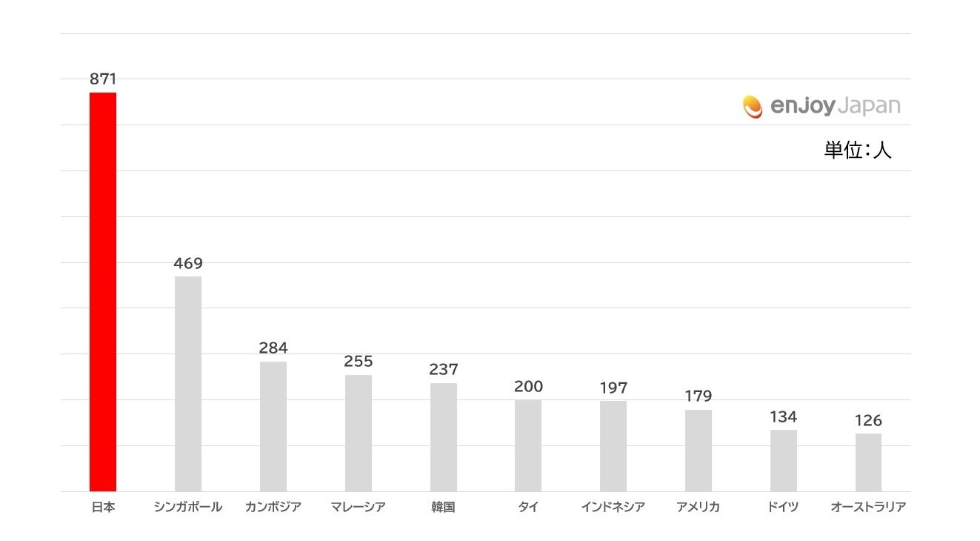Screen dimensions: 980x541
Task: Click the enjoy Japan logo text
Action: click(835, 106)
